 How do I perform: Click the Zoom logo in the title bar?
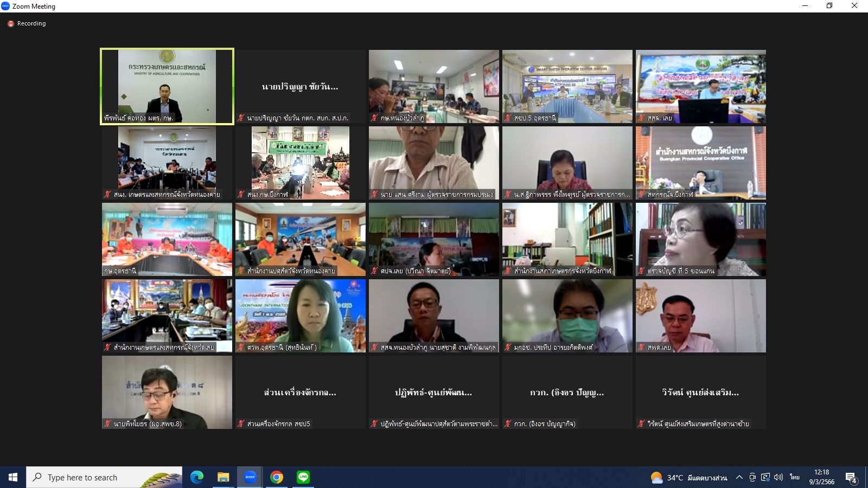click(5, 6)
